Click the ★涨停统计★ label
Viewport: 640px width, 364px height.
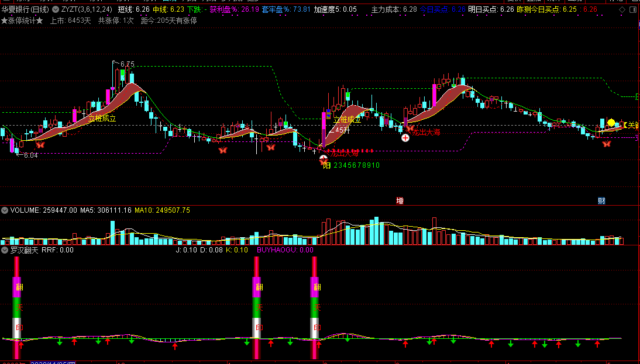(x=22, y=20)
